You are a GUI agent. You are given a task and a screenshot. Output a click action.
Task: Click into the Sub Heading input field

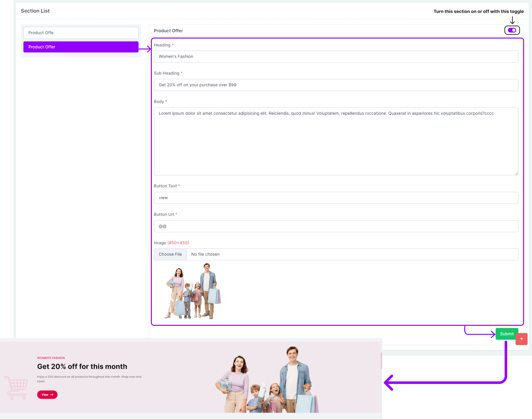pyautogui.click(x=336, y=85)
